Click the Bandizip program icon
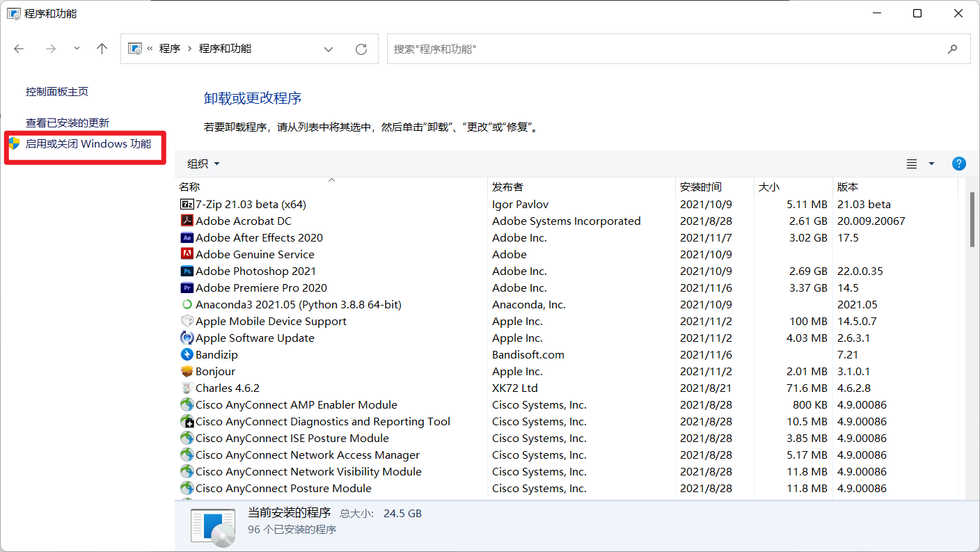The width and height of the screenshot is (980, 552). (187, 355)
